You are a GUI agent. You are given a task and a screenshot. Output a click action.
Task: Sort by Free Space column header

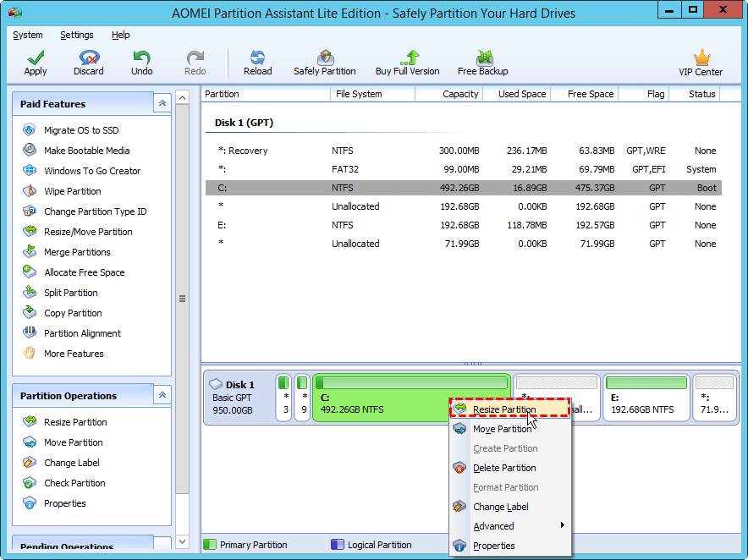tap(585, 94)
